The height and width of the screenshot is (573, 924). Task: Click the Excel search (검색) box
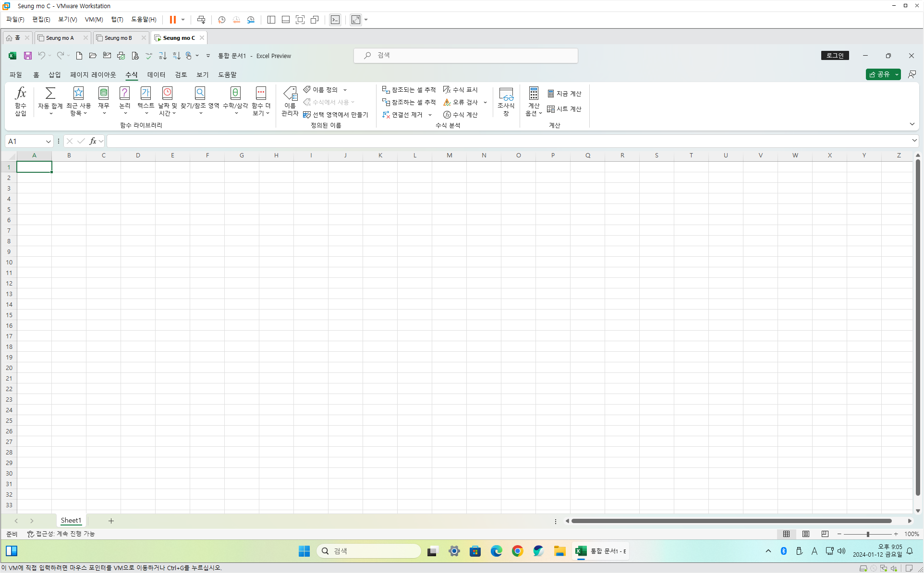tap(465, 56)
